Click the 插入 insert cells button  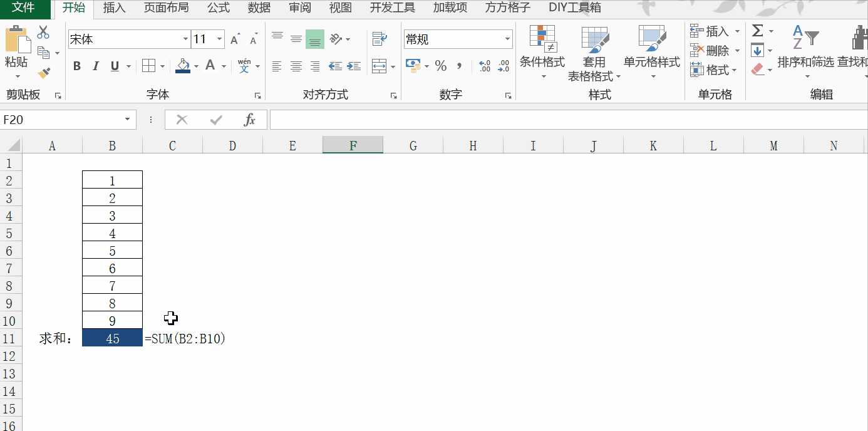pyautogui.click(x=715, y=31)
